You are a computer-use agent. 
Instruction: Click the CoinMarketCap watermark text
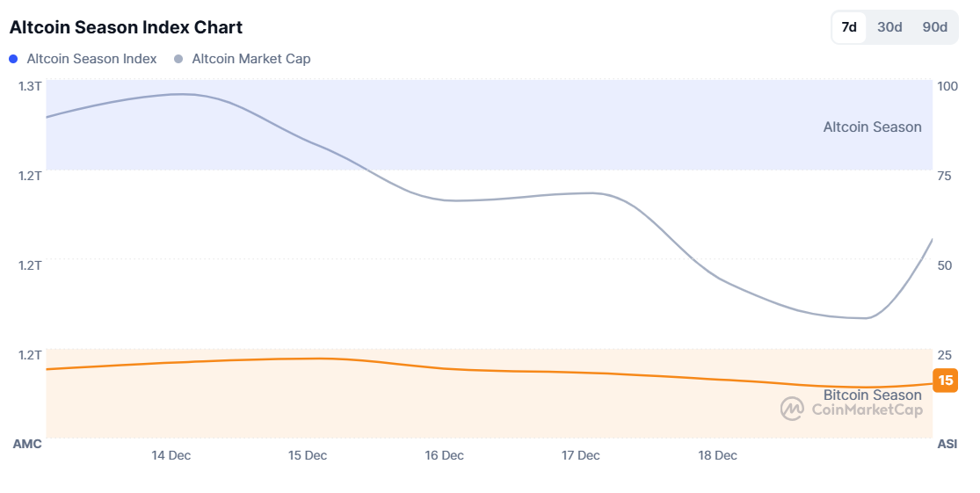tap(867, 410)
